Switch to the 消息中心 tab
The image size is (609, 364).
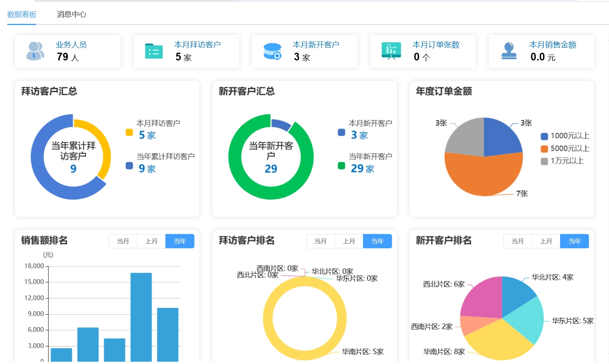[x=71, y=14]
